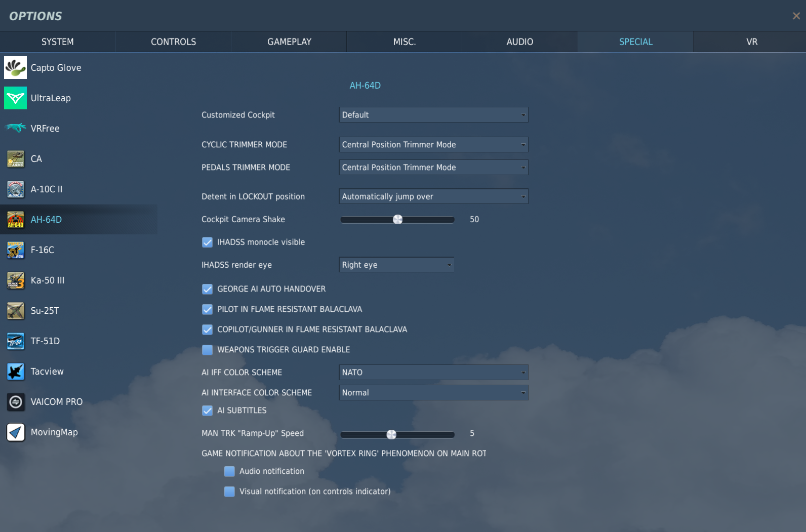Select the VRFree label in module list

[45, 129]
